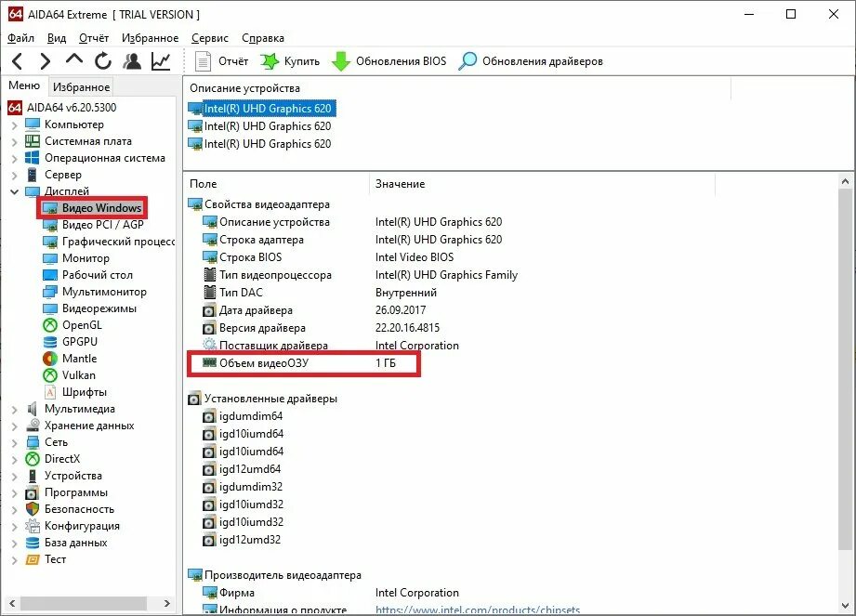This screenshot has width=856, height=616.
Task: Expand the Сервер tree node
Action: [15, 176]
